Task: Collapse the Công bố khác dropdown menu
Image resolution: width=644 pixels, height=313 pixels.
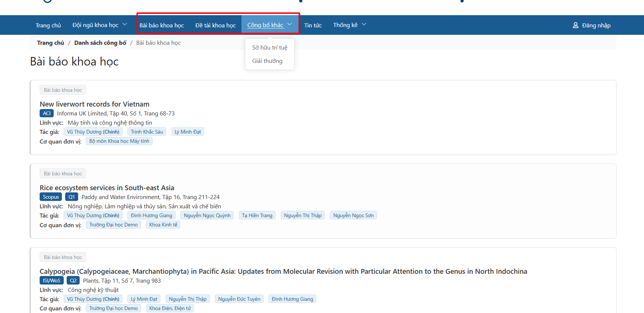Action: [x=270, y=25]
